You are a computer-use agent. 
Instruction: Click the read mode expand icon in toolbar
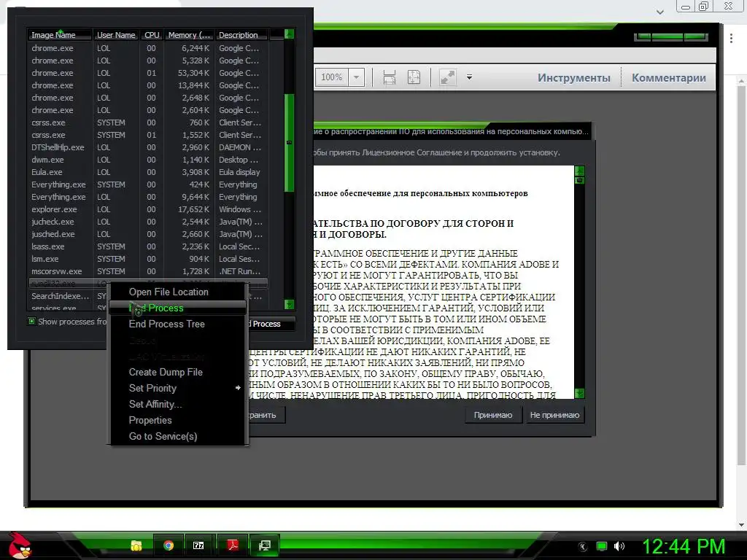(x=447, y=77)
